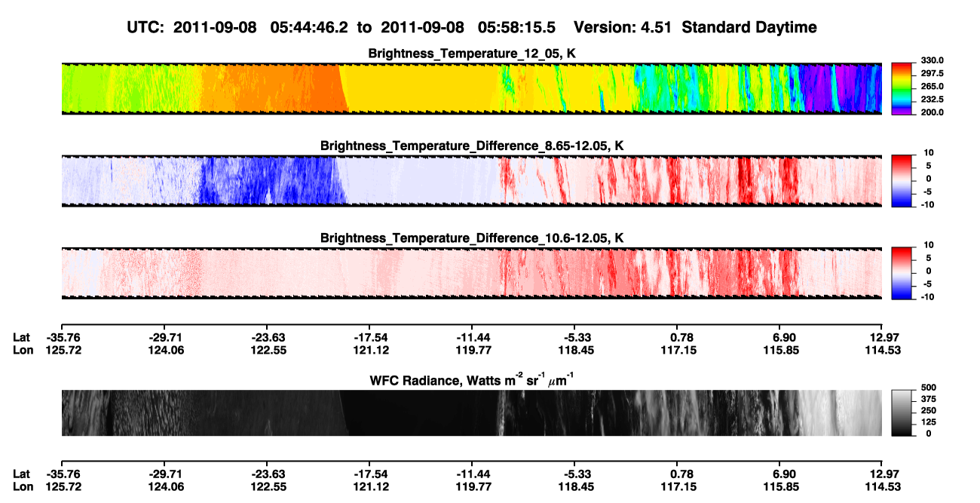Click upper axis longitude label 121.12
Viewport: 980px width, 503px height.
(x=369, y=351)
